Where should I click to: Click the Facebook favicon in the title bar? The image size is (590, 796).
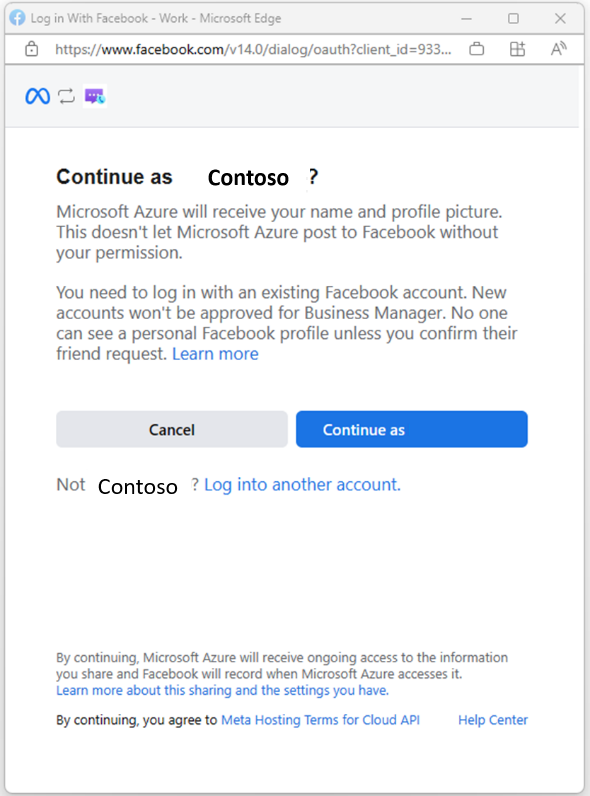(17, 18)
